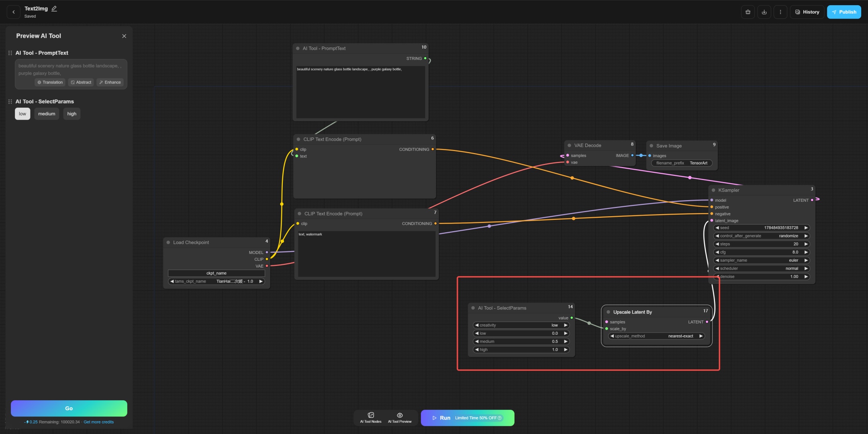The height and width of the screenshot is (434, 868).
Task: Select the medium creativity option
Action: coord(47,114)
